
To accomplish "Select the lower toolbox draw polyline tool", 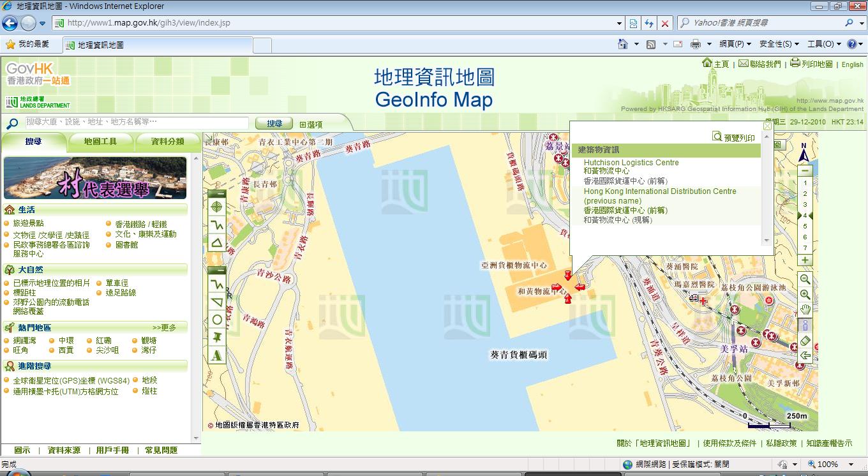I will click(x=217, y=284).
